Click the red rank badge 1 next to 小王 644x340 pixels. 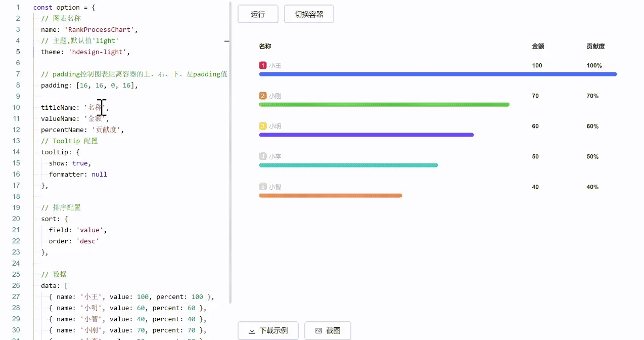coord(262,65)
